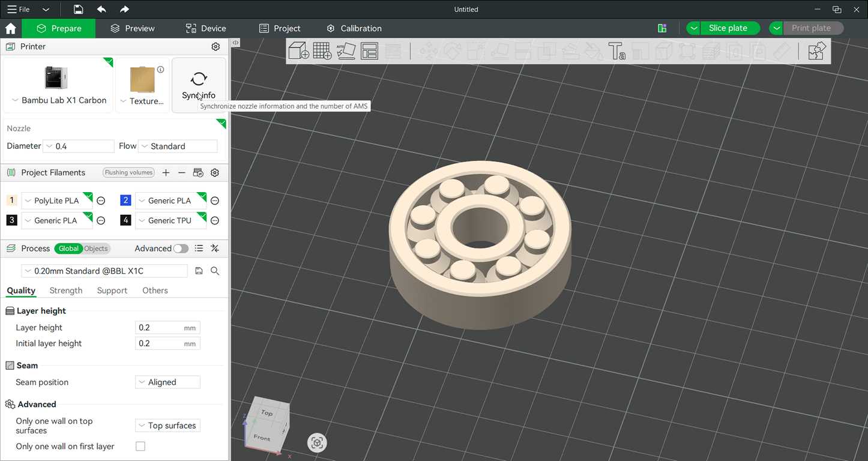Collapse the sidebar panel
This screenshot has height=461, width=868.
(236, 43)
